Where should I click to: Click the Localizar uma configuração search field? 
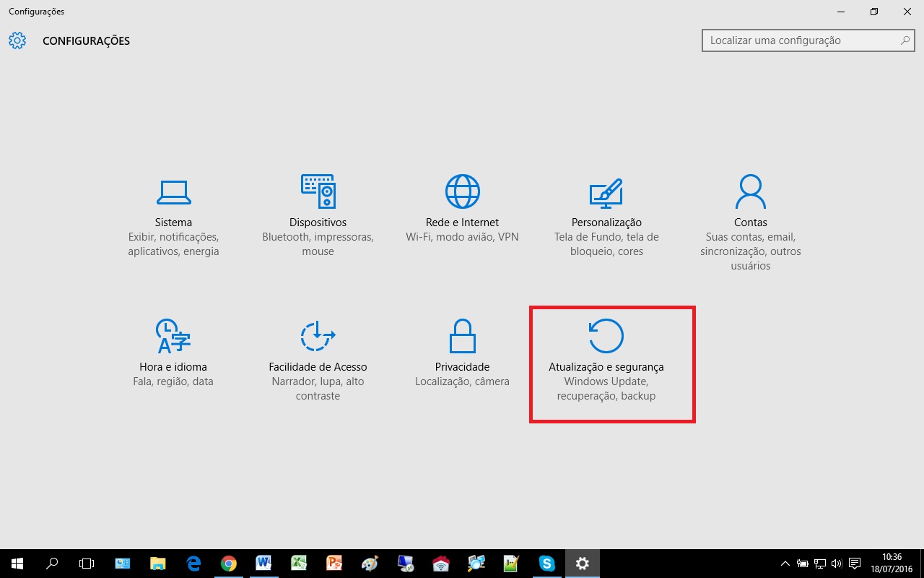click(801, 40)
